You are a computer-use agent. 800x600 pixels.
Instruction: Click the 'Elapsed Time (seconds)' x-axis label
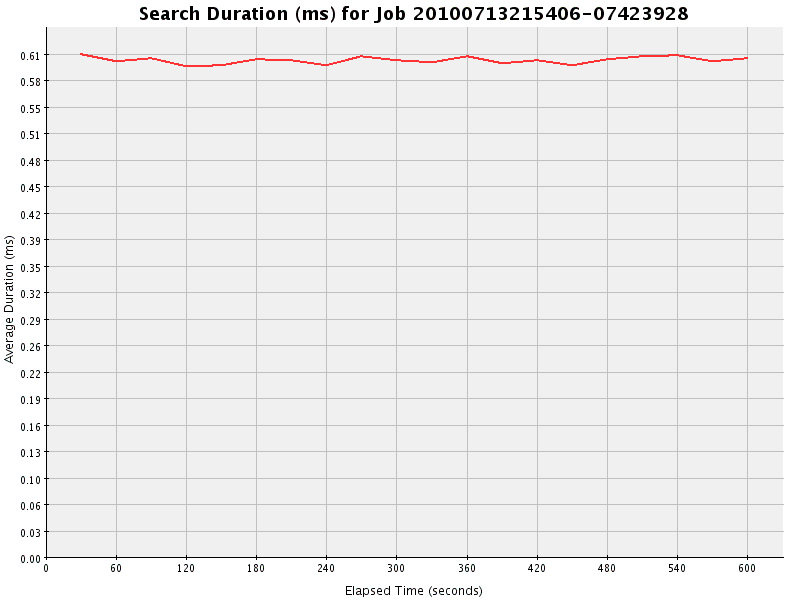[x=414, y=591]
